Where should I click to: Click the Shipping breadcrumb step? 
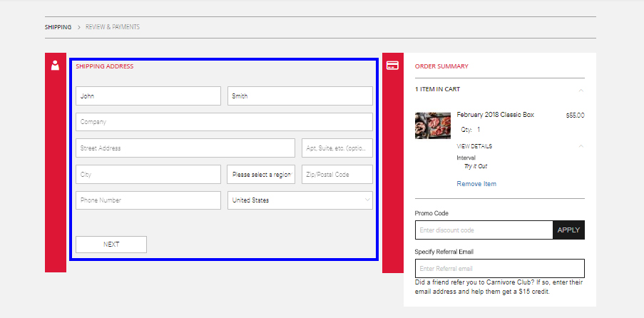pyautogui.click(x=58, y=27)
